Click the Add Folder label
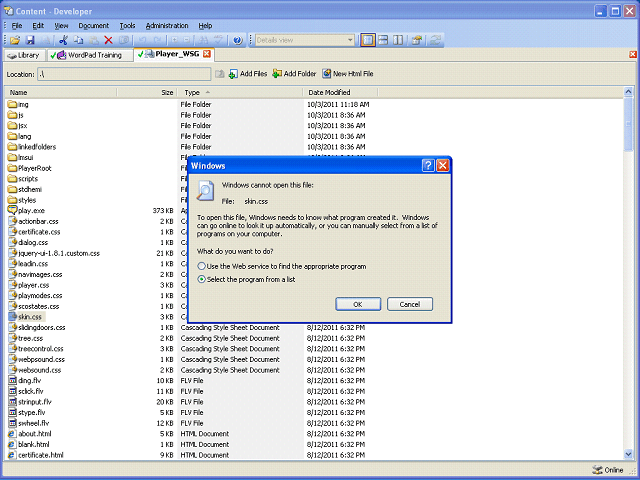This screenshot has width=640, height=480. (300, 74)
